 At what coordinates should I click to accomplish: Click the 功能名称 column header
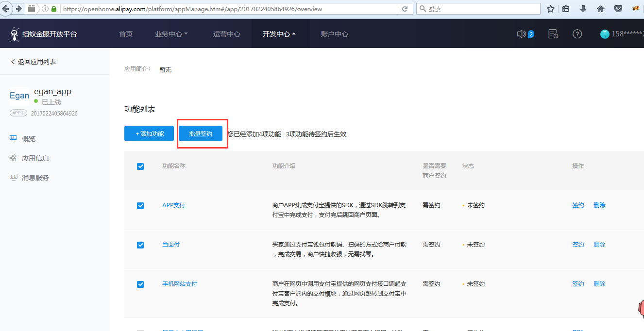tap(174, 166)
